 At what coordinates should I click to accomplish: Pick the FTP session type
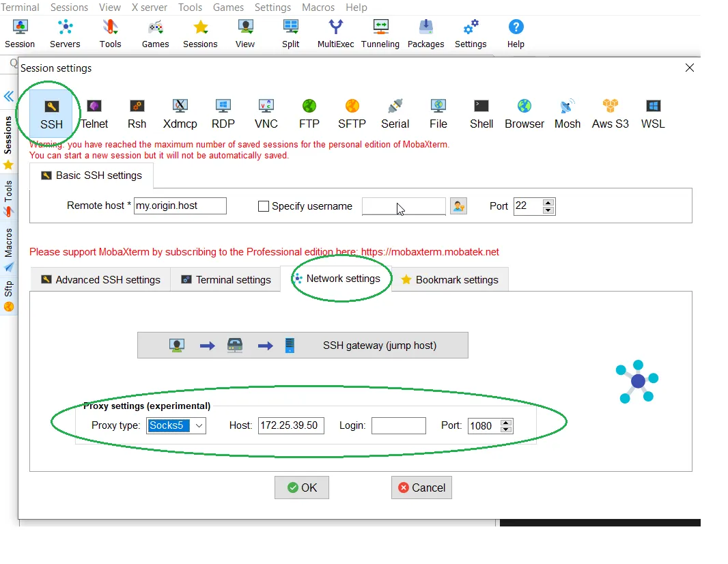(x=309, y=114)
